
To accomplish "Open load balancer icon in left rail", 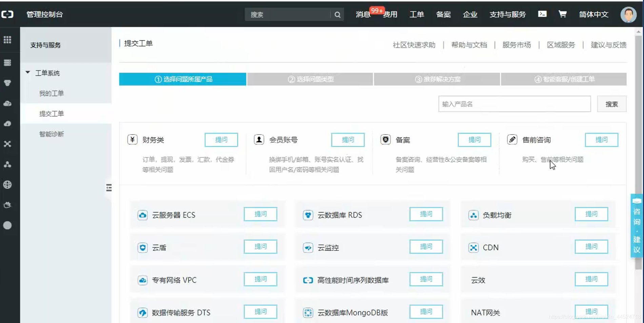I will click(7, 164).
